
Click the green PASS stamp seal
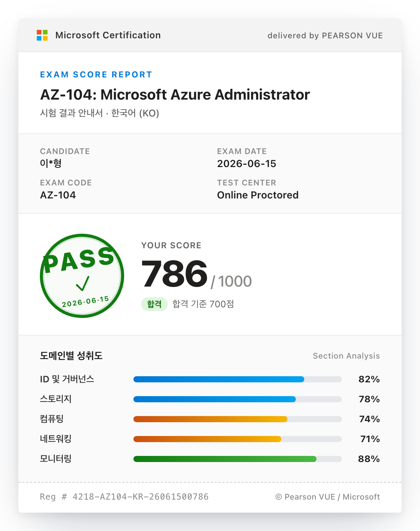click(82, 275)
